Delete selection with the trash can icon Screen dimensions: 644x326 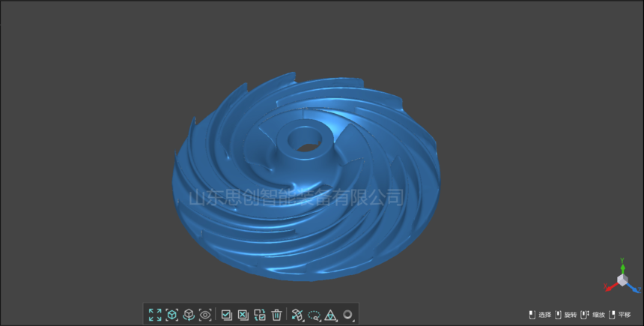coord(276,315)
